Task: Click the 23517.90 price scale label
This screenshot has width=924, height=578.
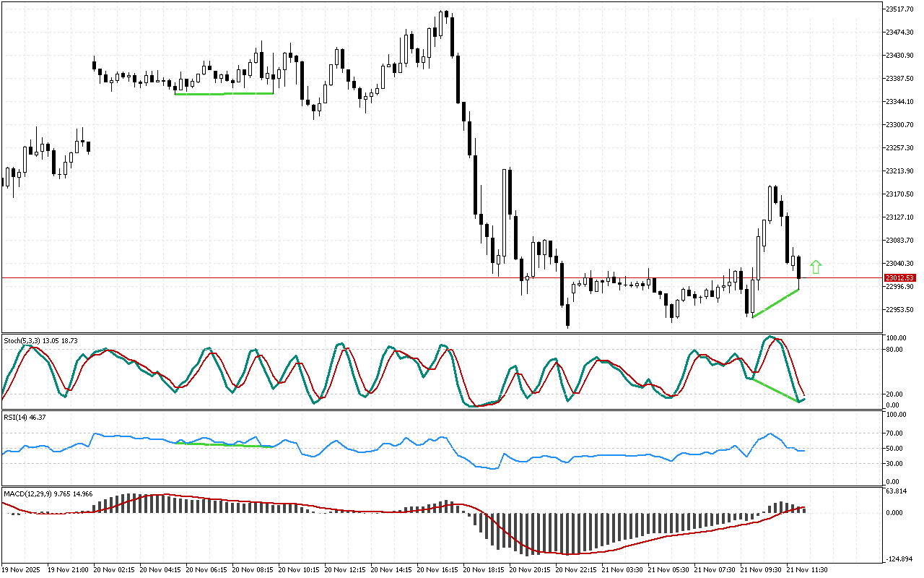Action: click(x=900, y=9)
